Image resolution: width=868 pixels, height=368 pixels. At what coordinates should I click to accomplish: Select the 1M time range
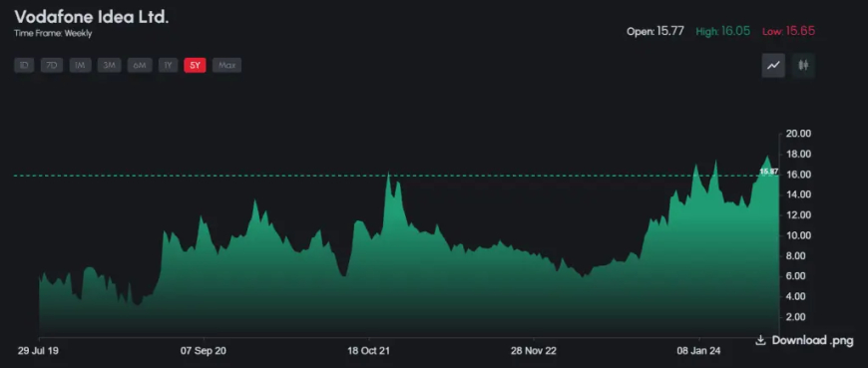(80, 65)
